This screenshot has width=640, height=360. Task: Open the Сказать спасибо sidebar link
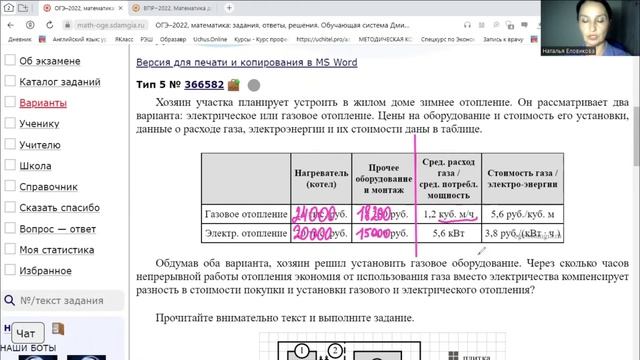[x=60, y=208]
